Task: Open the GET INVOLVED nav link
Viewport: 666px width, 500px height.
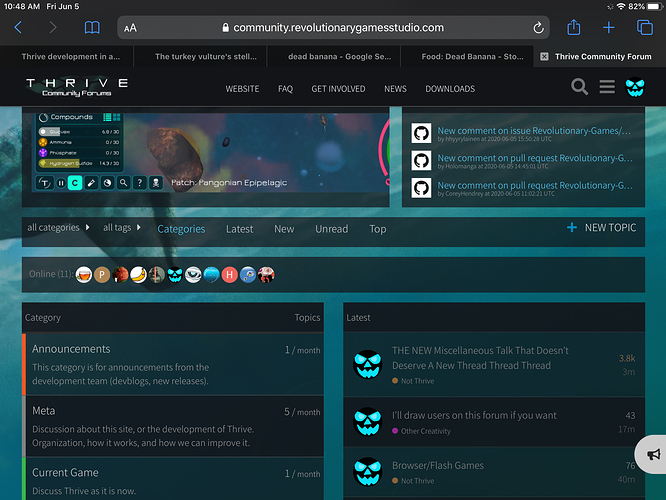Action: click(338, 89)
